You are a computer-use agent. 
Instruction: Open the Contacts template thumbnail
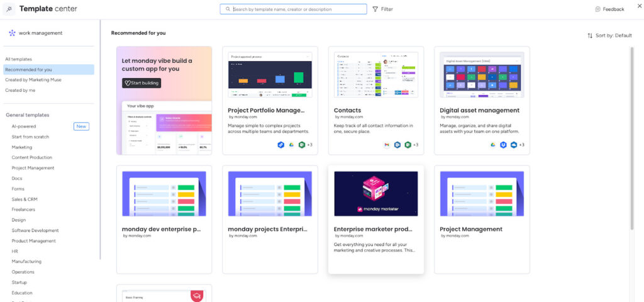[x=376, y=75]
